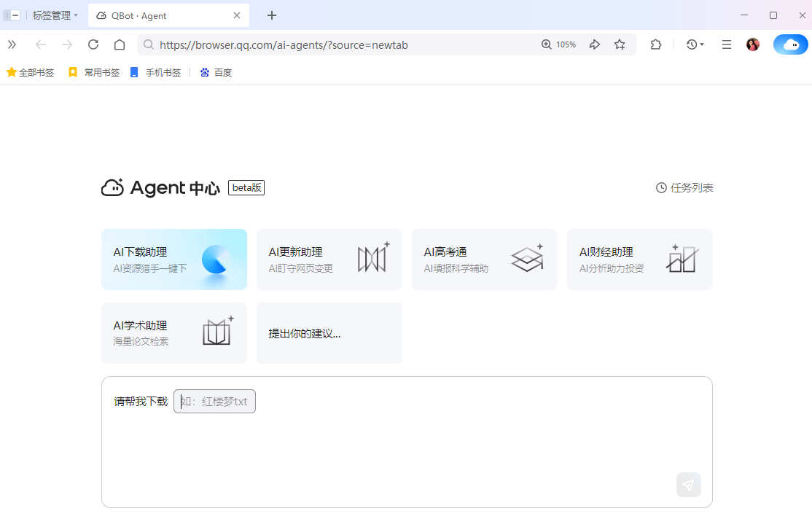Open the 任务列表 task list
The height and width of the screenshot is (519, 812).
point(684,187)
